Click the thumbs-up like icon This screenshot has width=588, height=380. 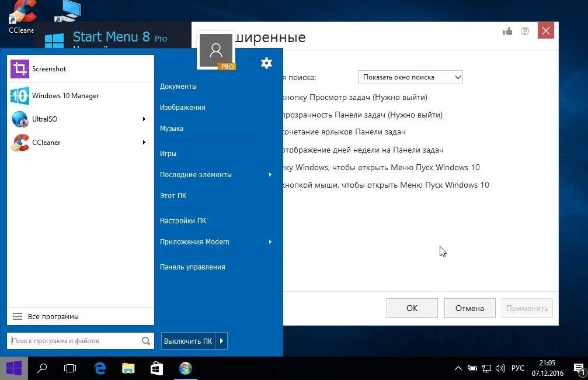[507, 31]
